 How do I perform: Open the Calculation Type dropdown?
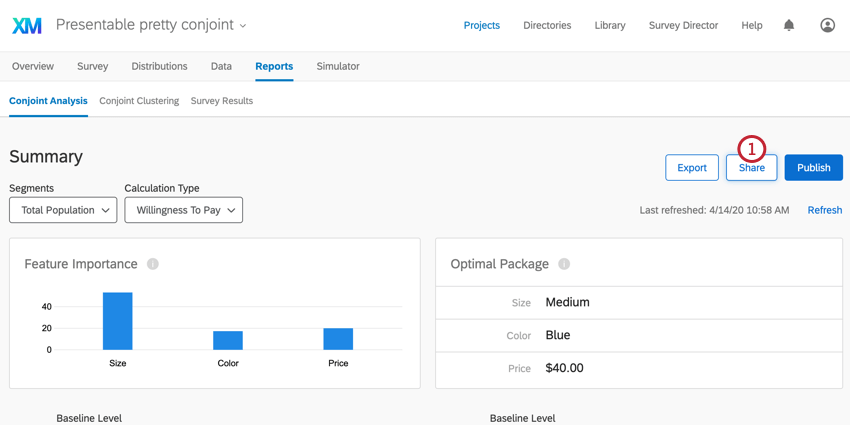click(183, 210)
